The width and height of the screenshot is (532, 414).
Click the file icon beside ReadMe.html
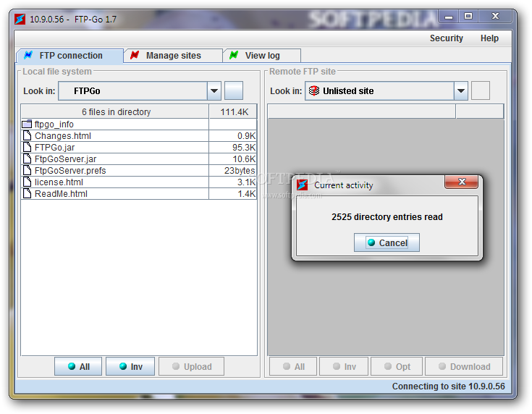tap(28, 193)
